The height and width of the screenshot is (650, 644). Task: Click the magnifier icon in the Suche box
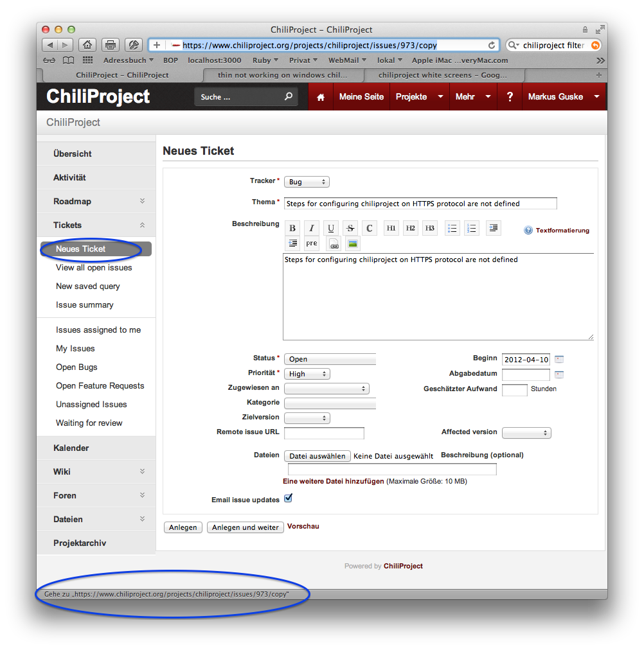[x=289, y=96]
